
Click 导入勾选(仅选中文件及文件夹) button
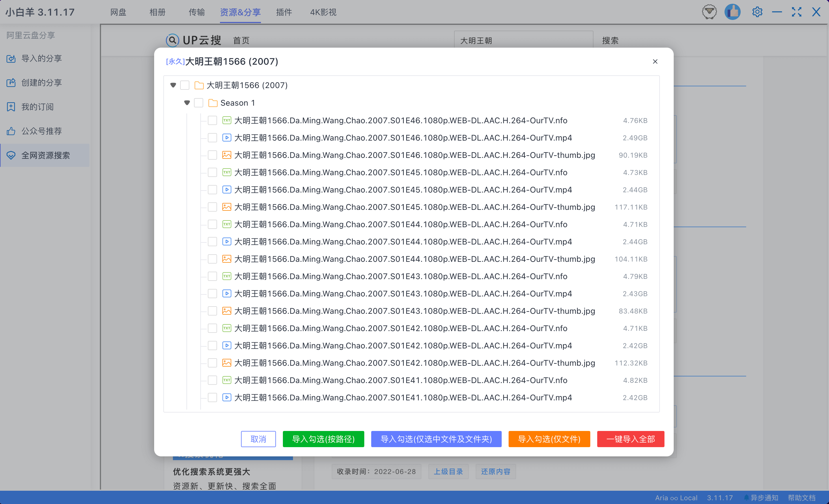(436, 439)
